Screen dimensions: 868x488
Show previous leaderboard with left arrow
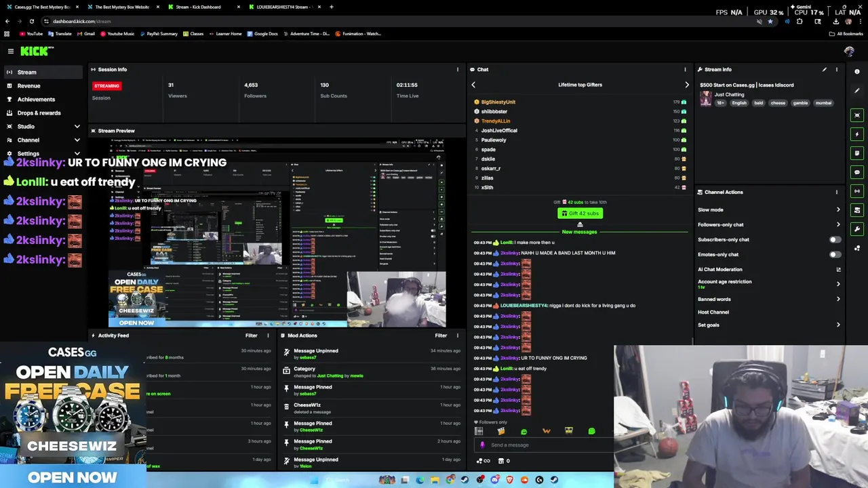473,85
